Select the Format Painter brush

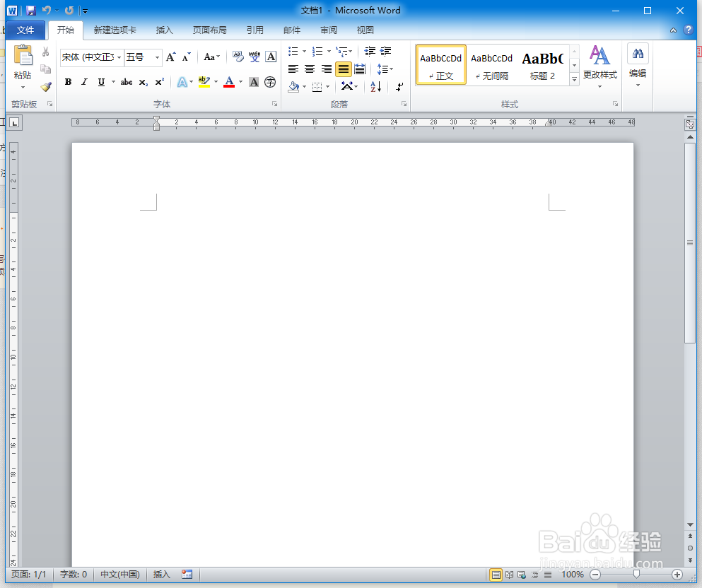click(x=46, y=87)
